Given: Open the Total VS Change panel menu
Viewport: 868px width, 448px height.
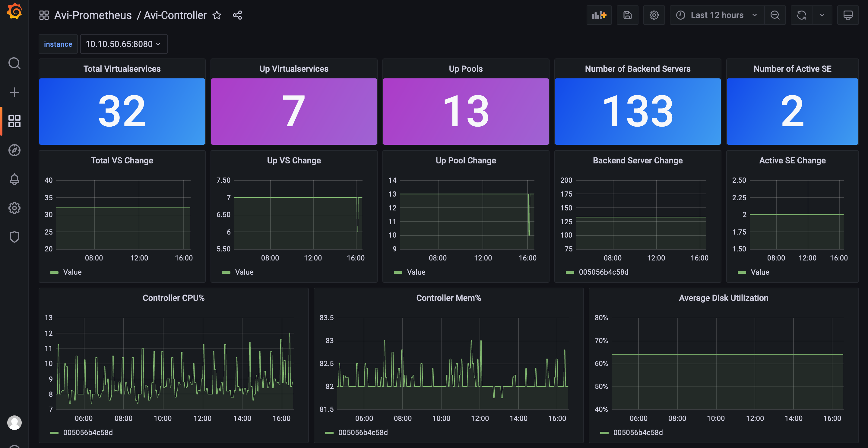Looking at the screenshot, I should tap(122, 160).
